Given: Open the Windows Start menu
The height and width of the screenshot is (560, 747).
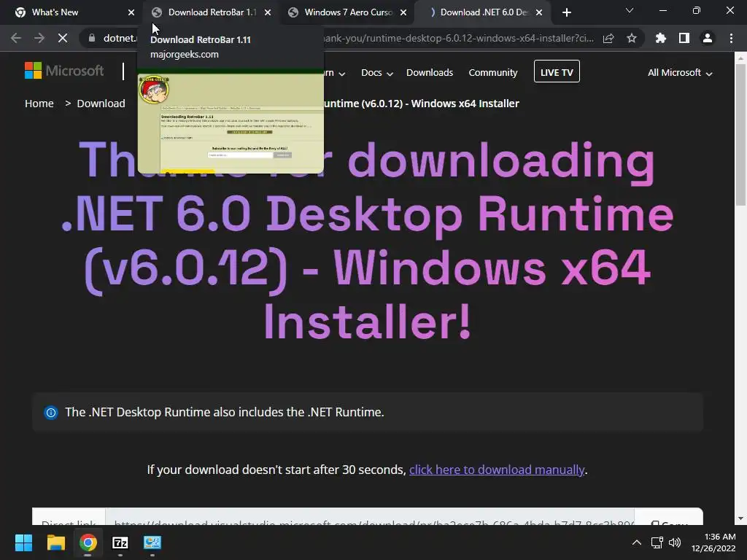Looking at the screenshot, I should click(x=23, y=542).
